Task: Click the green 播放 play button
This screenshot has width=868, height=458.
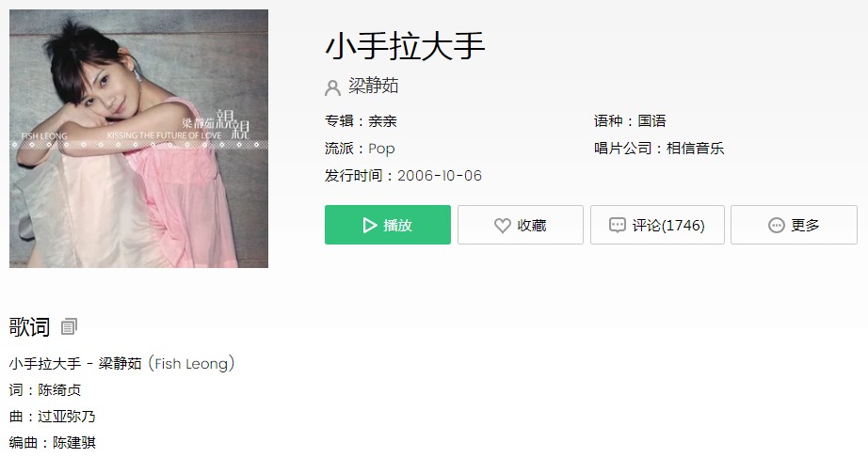Action: pyautogui.click(x=388, y=225)
